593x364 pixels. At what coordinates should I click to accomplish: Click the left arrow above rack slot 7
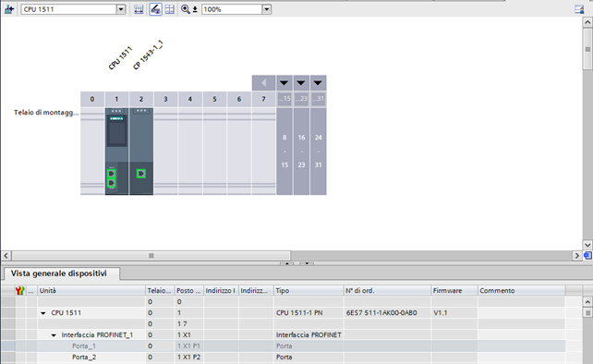click(x=263, y=82)
